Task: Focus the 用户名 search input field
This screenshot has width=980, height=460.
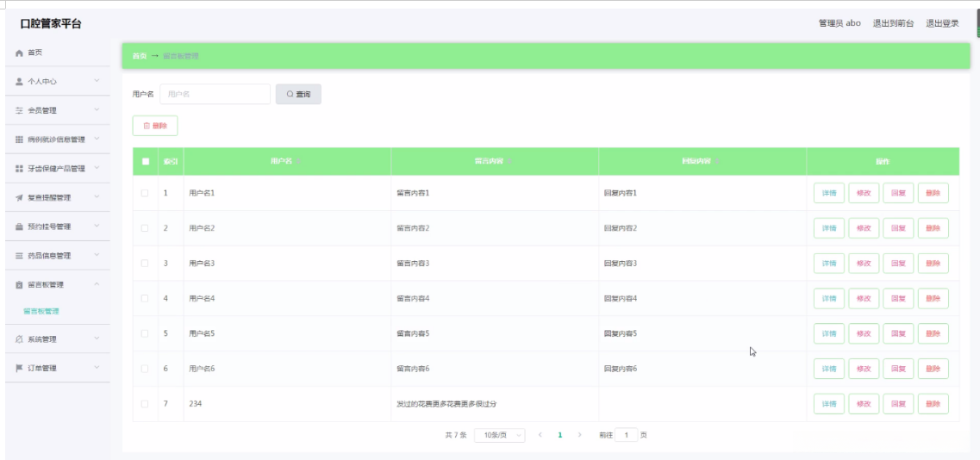Action: (x=215, y=94)
